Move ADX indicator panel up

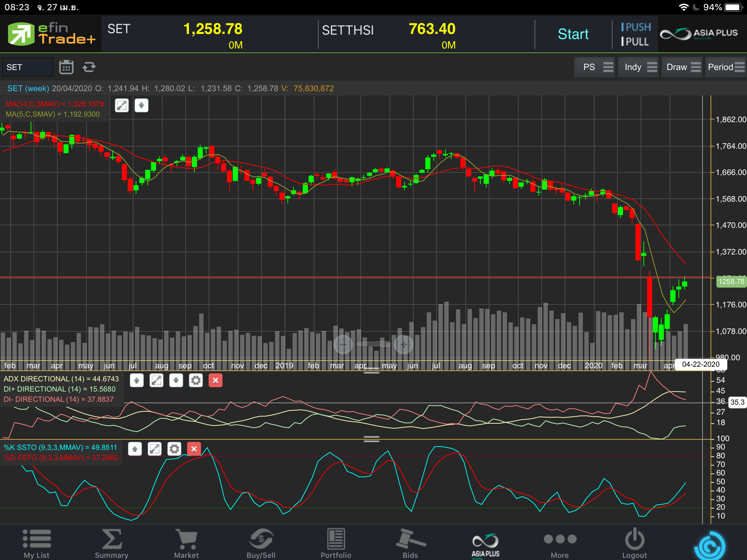click(x=137, y=381)
